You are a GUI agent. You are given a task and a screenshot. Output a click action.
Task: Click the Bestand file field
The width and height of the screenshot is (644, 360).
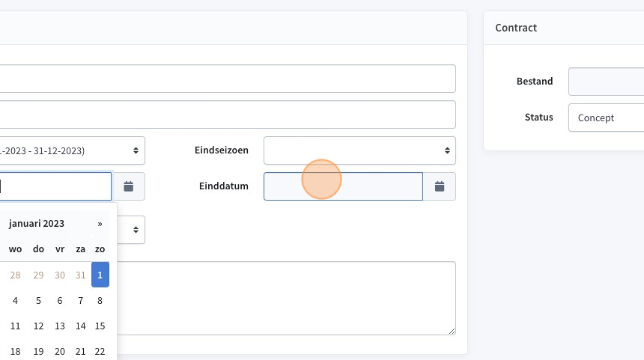coord(607,82)
